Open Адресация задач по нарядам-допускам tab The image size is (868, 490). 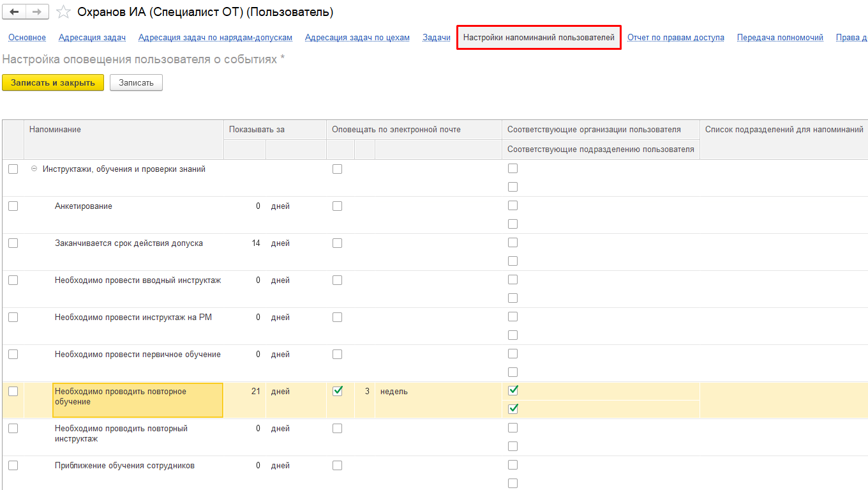click(x=215, y=38)
